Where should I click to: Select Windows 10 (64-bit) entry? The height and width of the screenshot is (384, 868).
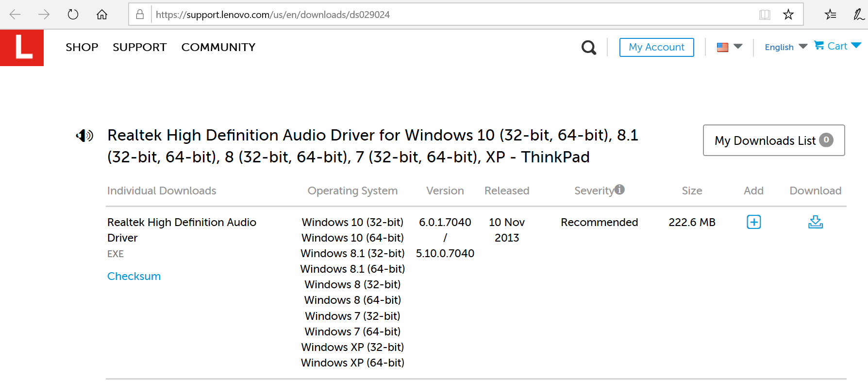(352, 238)
